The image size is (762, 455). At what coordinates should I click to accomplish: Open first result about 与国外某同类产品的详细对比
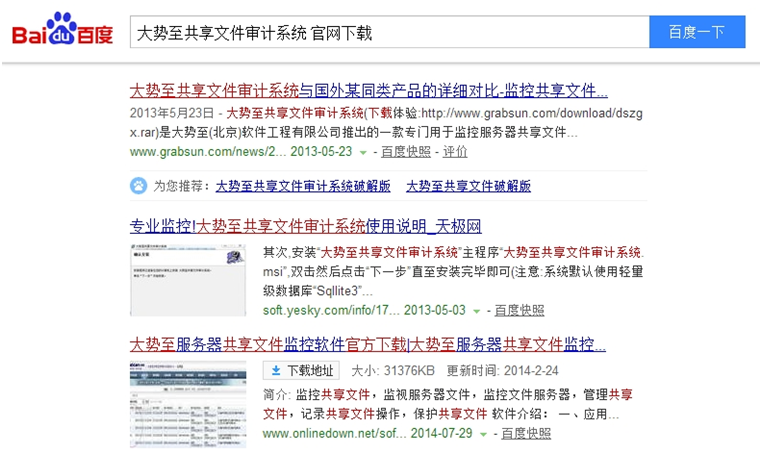[x=369, y=89]
